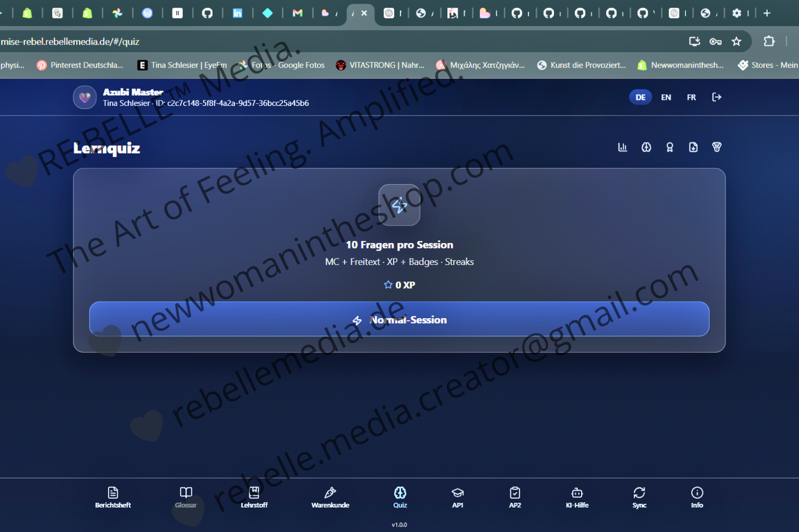Open a new browser tab
The width and height of the screenshot is (799, 532).
[x=767, y=13]
